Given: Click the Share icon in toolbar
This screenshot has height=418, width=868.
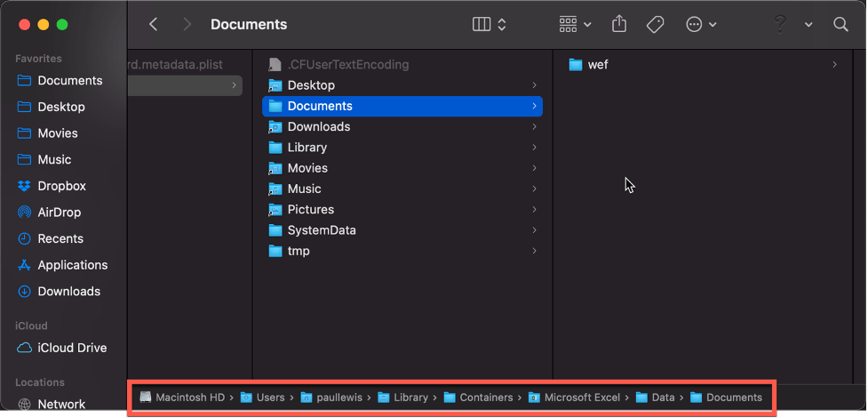Looking at the screenshot, I should [619, 25].
